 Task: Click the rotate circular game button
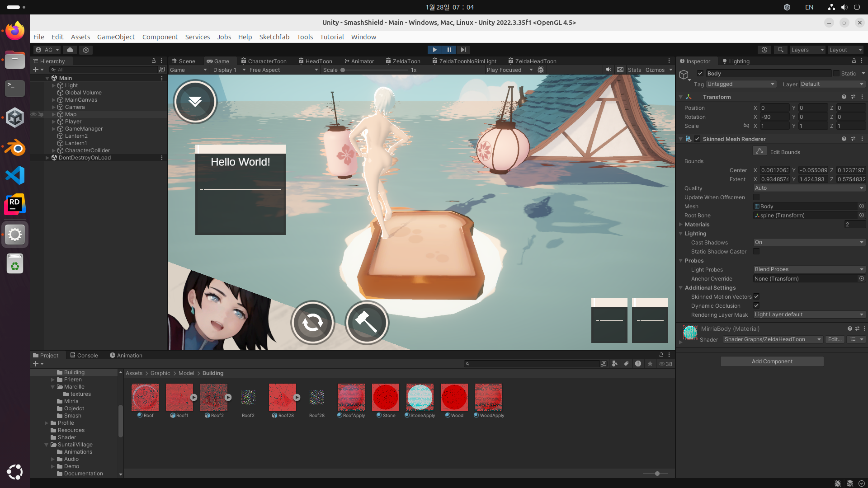pyautogui.click(x=312, y=323)
